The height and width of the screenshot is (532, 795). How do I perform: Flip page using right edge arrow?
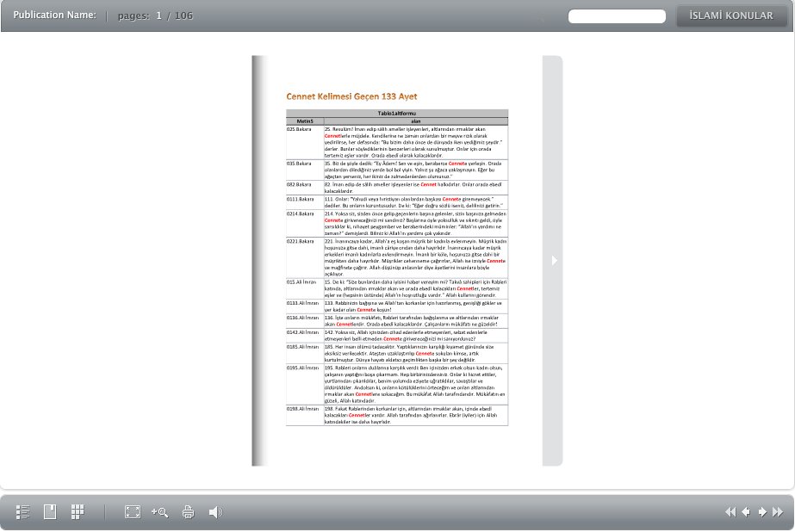(554, 260)
